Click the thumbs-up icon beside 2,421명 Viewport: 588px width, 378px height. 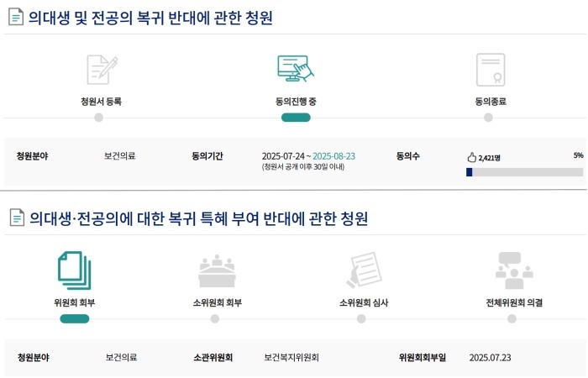[472, 158]
